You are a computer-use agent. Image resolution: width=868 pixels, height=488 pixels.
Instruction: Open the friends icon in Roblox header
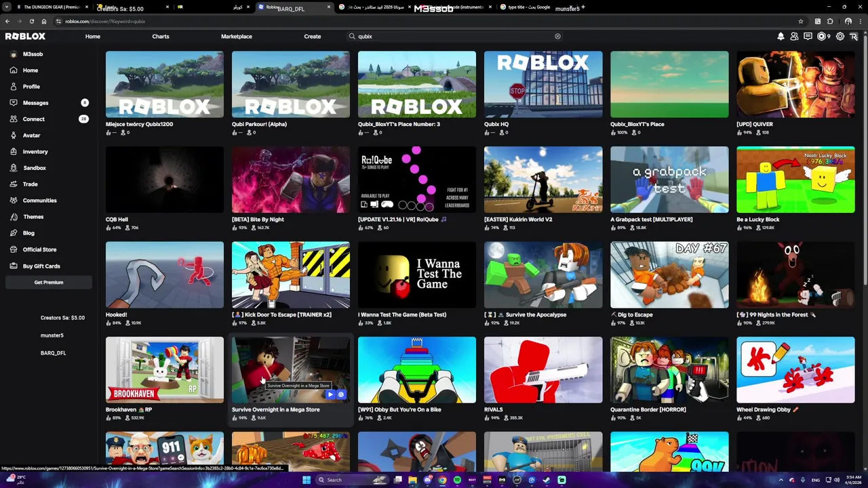click(794, 37)
